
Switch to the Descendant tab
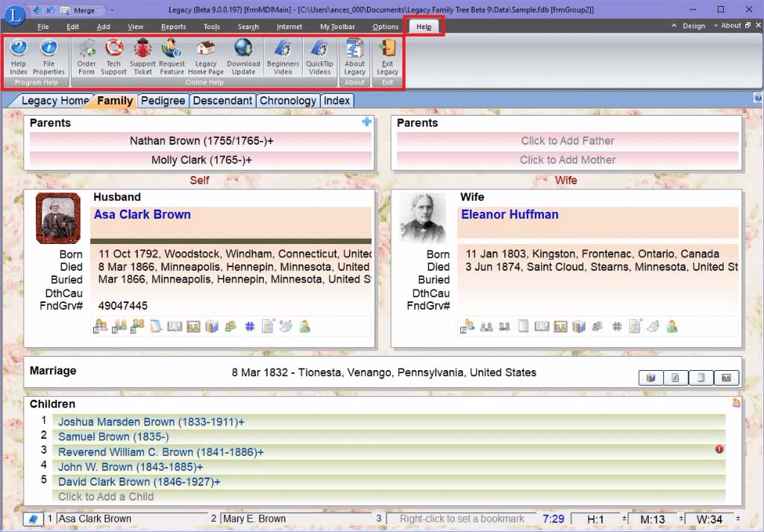[222, 101]
